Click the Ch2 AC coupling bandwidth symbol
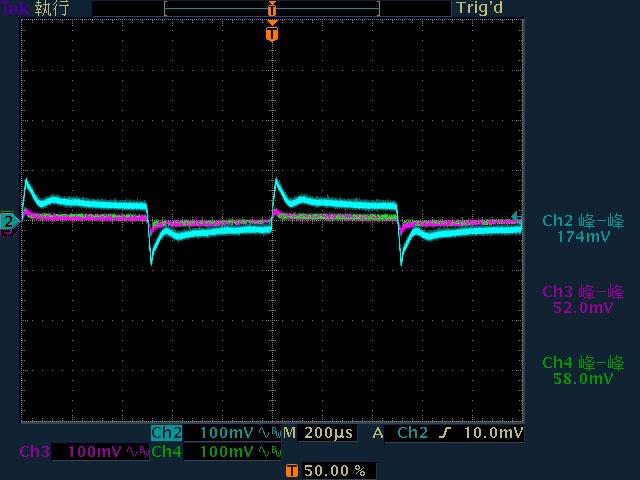Image resolution: width=640 pixels, height=480 pixels. 269,434
